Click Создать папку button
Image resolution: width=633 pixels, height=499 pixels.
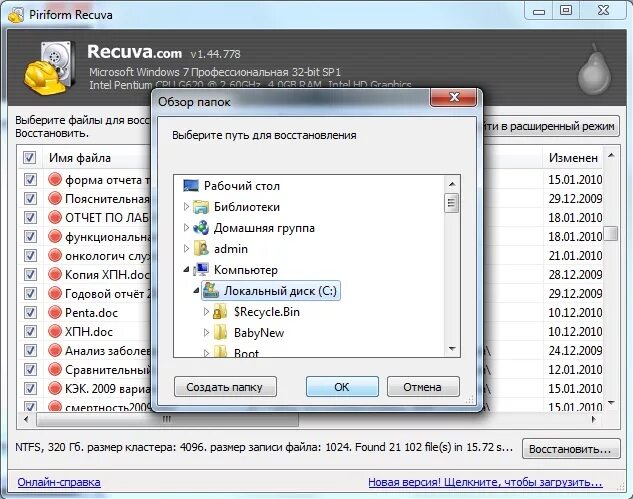click(225, 387)
